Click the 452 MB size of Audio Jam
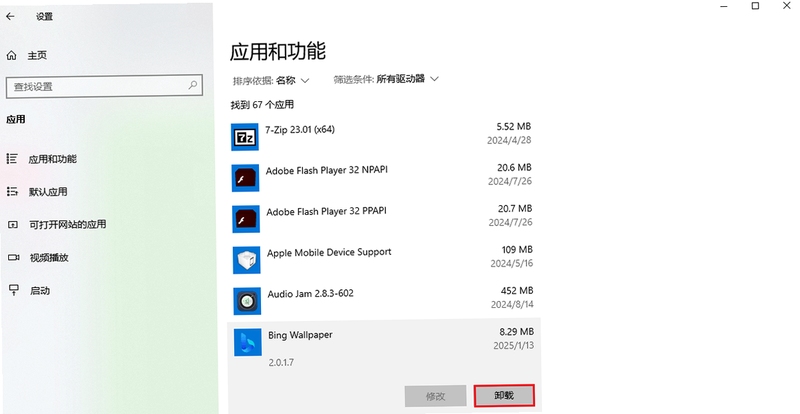 point(517,290)
